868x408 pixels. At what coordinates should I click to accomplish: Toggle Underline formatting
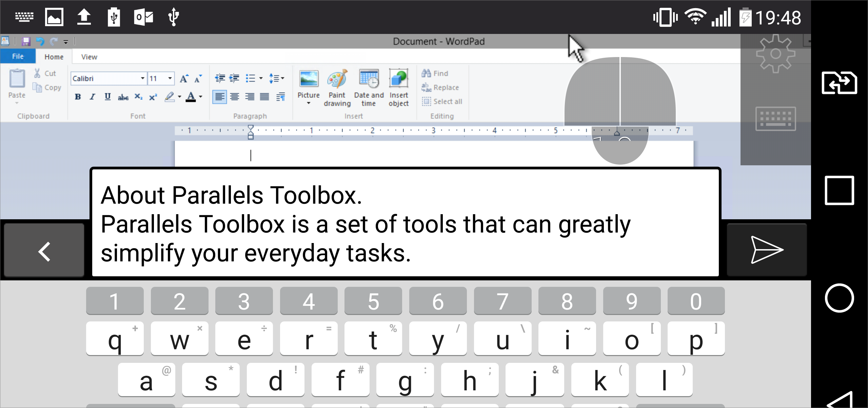click(107, 97)
